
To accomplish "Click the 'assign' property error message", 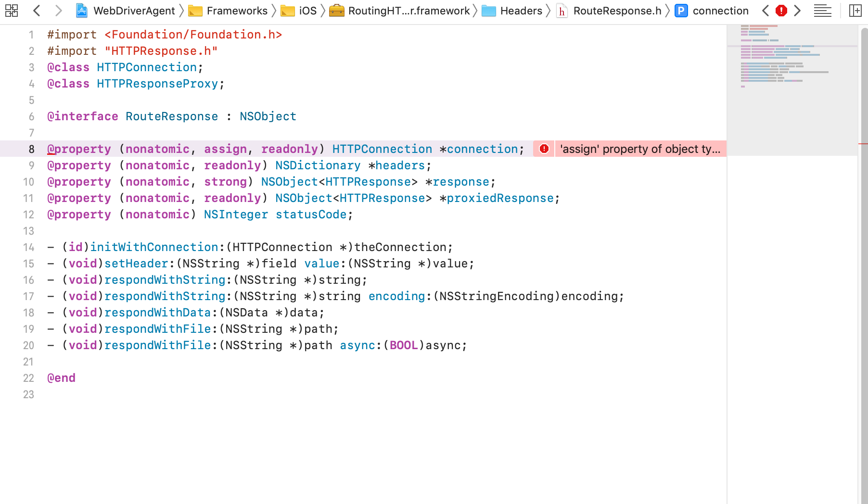I will pyautogui.click(x=640, y=149).
